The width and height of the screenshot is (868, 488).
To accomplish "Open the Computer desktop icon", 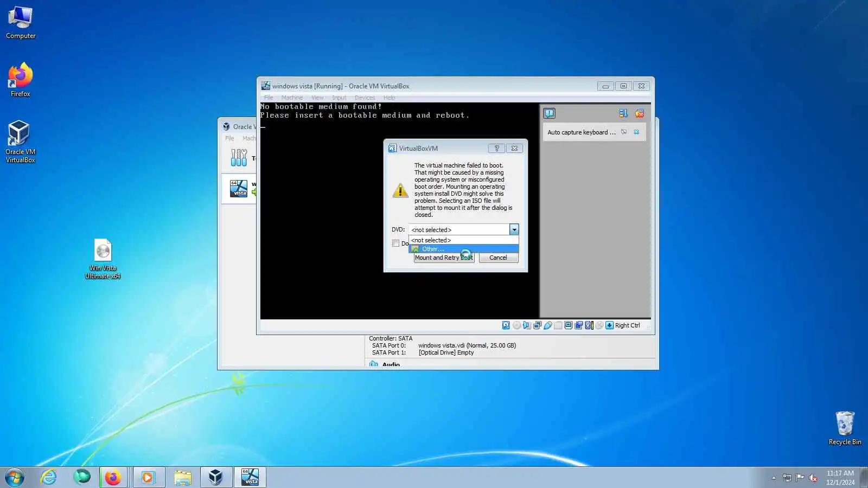I will [21, 23].
